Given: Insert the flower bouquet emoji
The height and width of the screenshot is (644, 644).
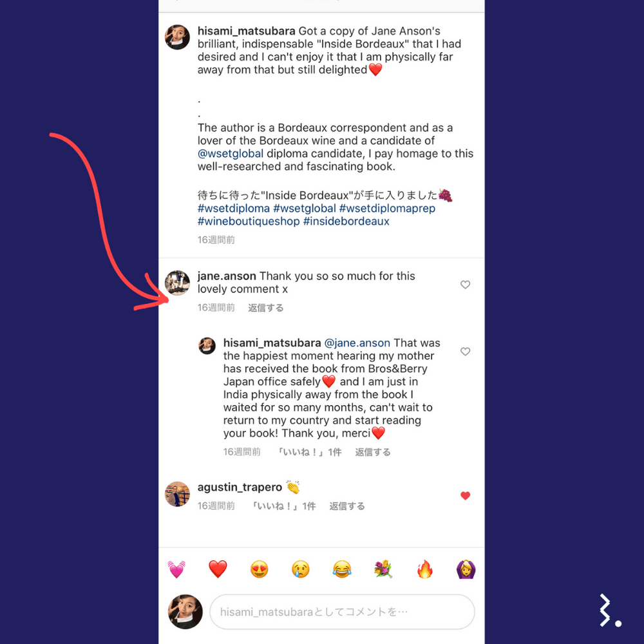Looking at the screenshot, I should 383,569.
